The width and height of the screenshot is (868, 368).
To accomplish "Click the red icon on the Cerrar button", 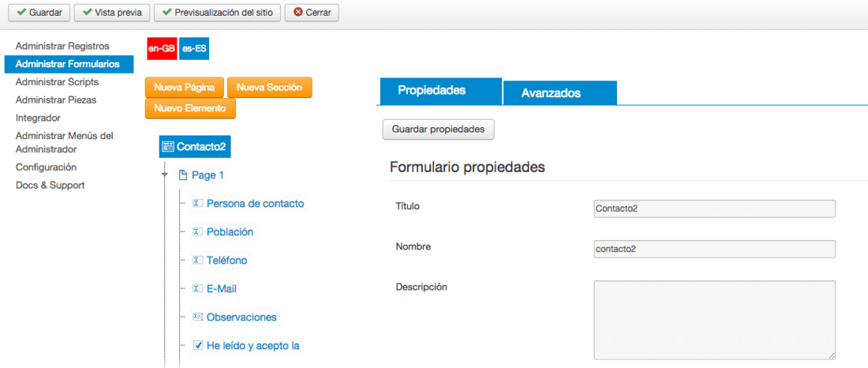I will [298, 12].
